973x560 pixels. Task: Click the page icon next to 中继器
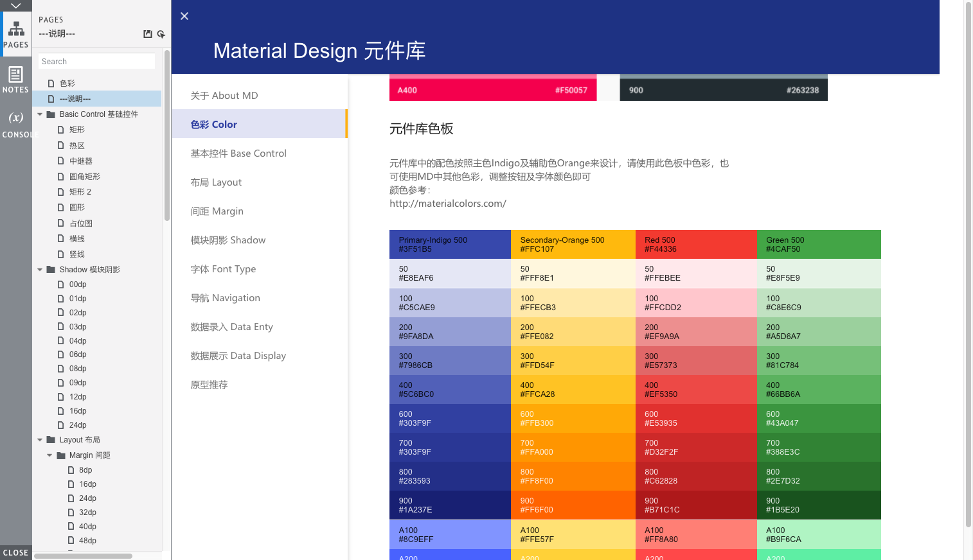(61, 161)
